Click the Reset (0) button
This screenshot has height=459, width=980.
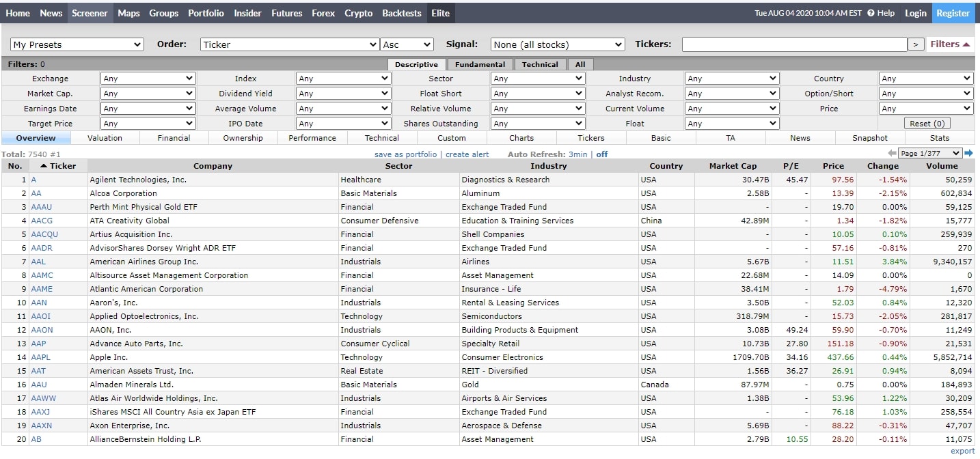coord(927,124)
